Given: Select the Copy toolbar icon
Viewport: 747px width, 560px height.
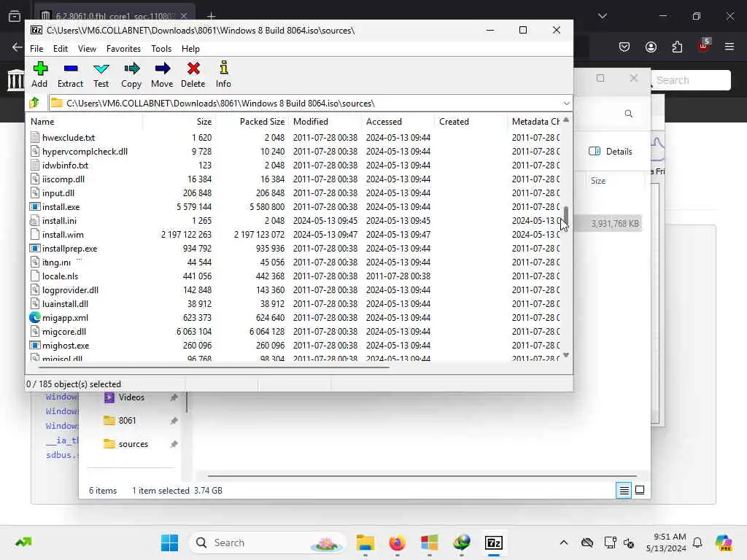Looking at the screenshot, I should [x=131, y=69].
